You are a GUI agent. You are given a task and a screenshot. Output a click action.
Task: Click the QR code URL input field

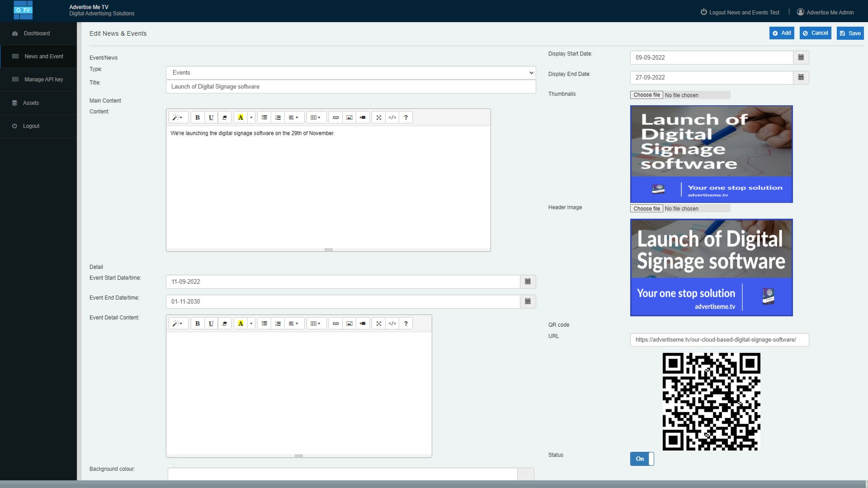click(719, 340)
